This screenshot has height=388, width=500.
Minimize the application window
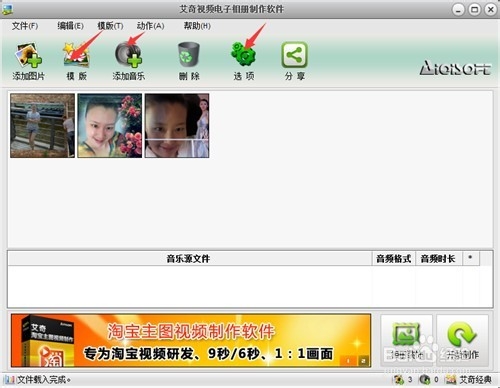(x=458, y=10)
